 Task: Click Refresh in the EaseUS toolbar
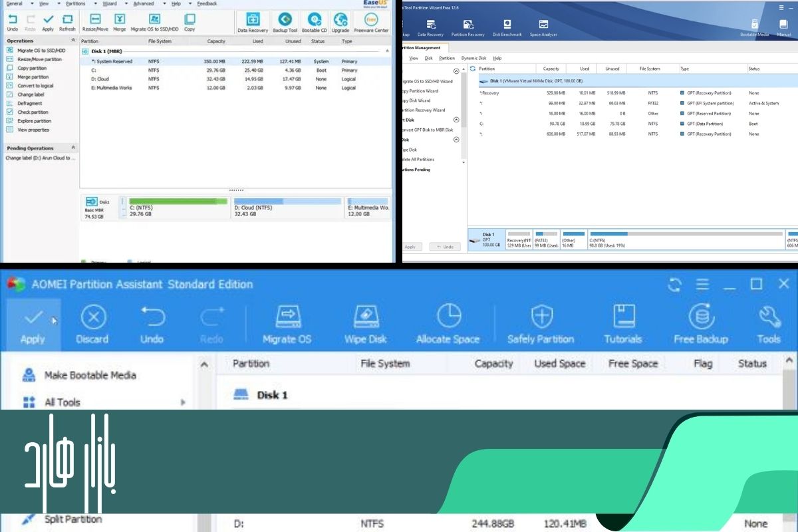pyautogui.click(x=67, y=23)
